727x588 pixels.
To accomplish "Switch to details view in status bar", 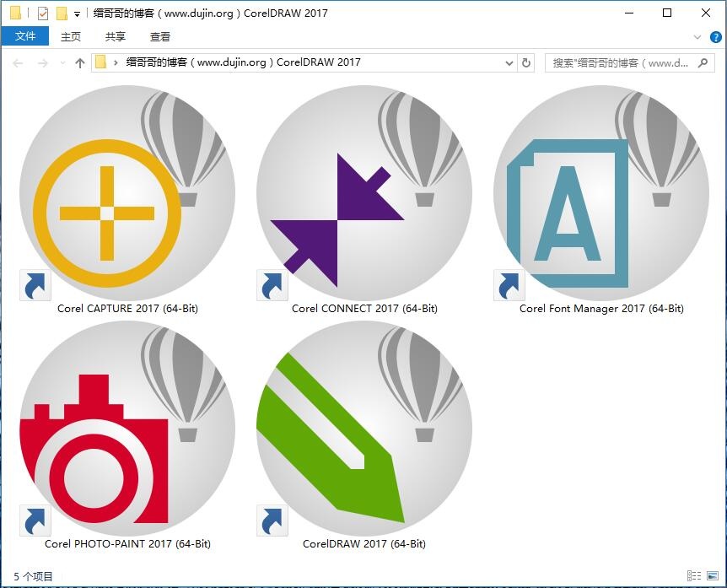I will [x=694, y=576].
